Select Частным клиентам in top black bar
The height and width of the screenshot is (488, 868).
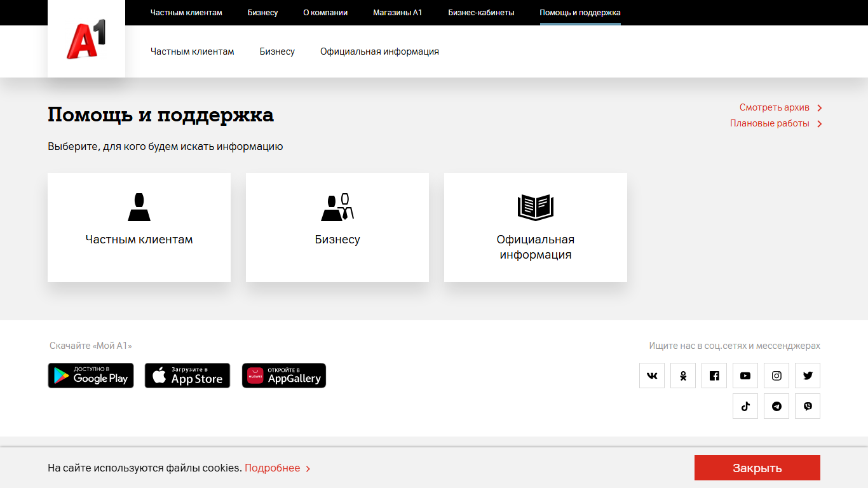pyautogui.click(x=186, y=13)
